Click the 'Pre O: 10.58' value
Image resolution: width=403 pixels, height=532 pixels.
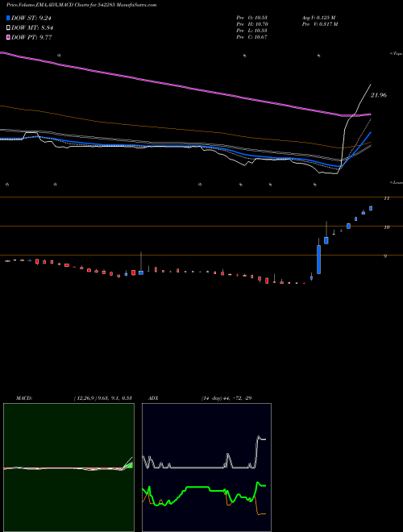252,17
